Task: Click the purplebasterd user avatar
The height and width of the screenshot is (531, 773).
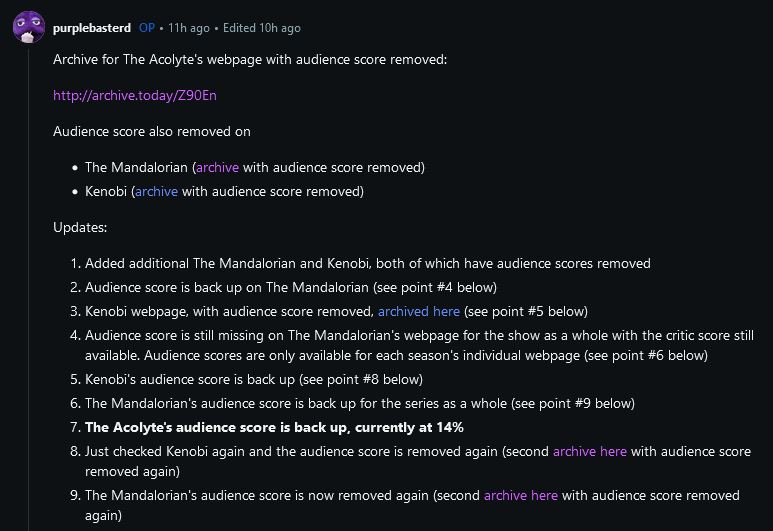Action: [x=28, y=27]
